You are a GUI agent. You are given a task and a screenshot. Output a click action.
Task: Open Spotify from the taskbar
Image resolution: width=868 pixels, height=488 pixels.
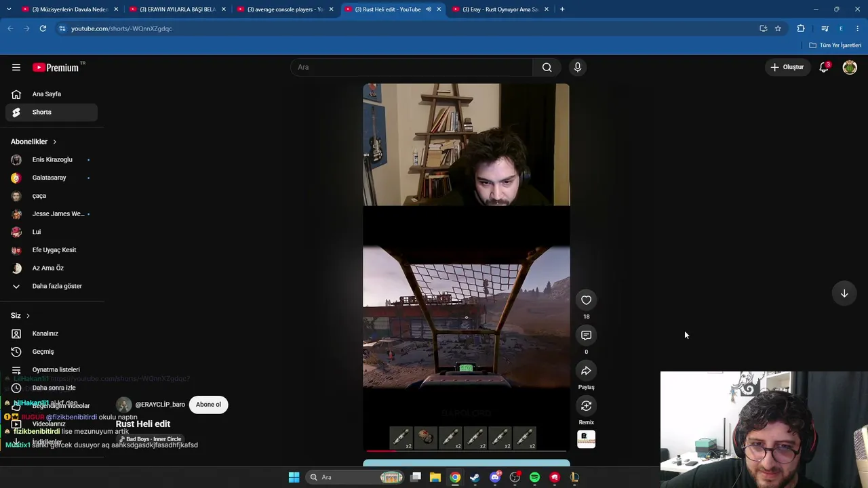point(534,477)
